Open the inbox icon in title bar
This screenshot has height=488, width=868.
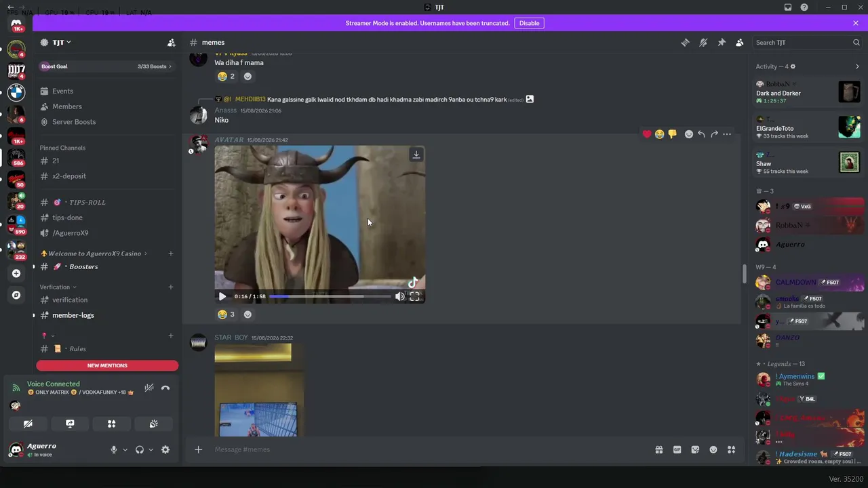point(788,7)
